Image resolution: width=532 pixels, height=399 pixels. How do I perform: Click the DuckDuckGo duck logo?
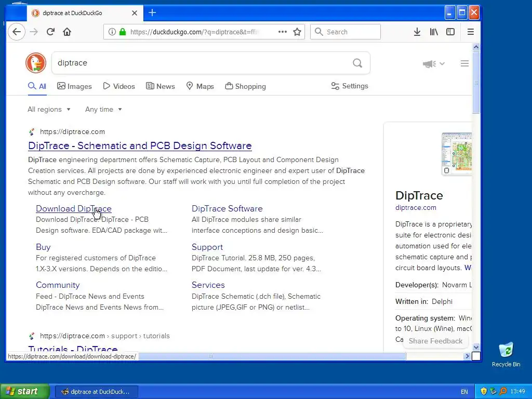pyautogui.click(x=36, y=63)
